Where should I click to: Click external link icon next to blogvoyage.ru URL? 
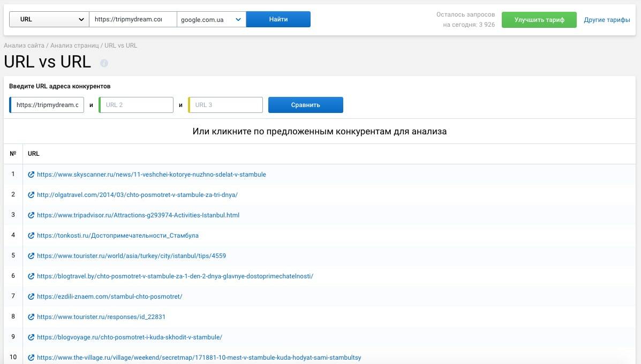pos(31,337)
